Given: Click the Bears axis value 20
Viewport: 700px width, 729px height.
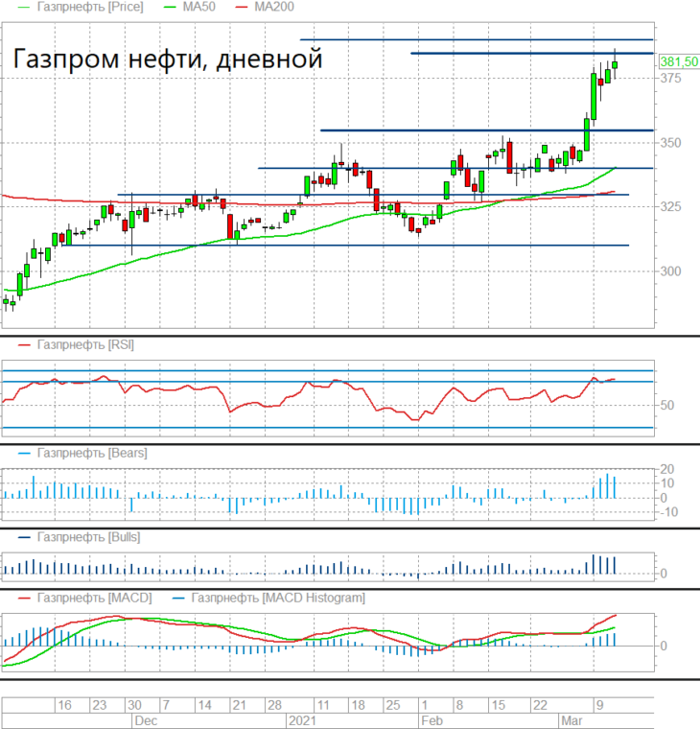Looking at the screenshot, I should click(667, 470).
